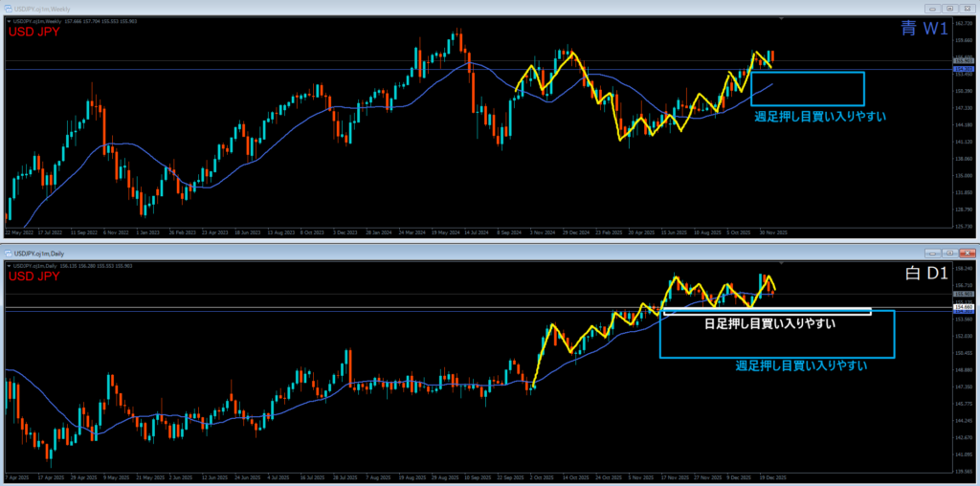Select red 'USD JPY' label in Weekly chart
The image size is (980, 486).
click(34, 32)
